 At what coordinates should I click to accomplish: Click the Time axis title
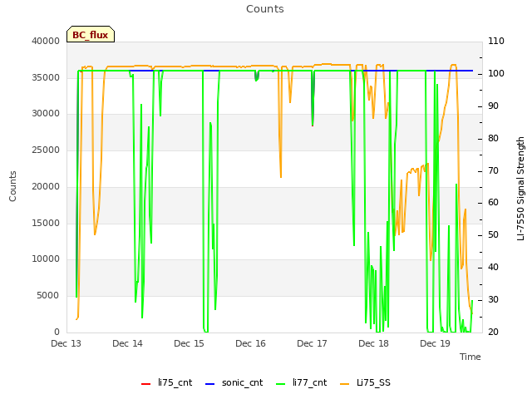tap(470, 357)
